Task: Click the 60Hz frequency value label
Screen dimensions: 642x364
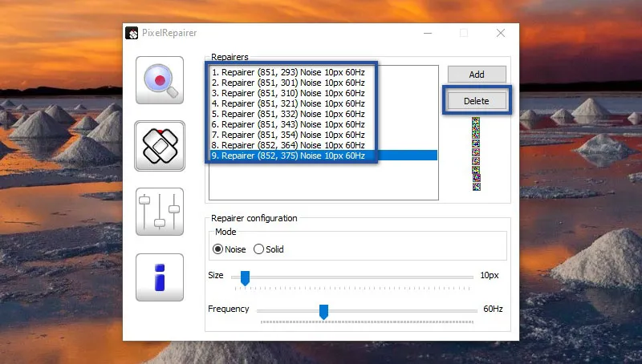Action: pyautogui.click(x=493, y=309)
